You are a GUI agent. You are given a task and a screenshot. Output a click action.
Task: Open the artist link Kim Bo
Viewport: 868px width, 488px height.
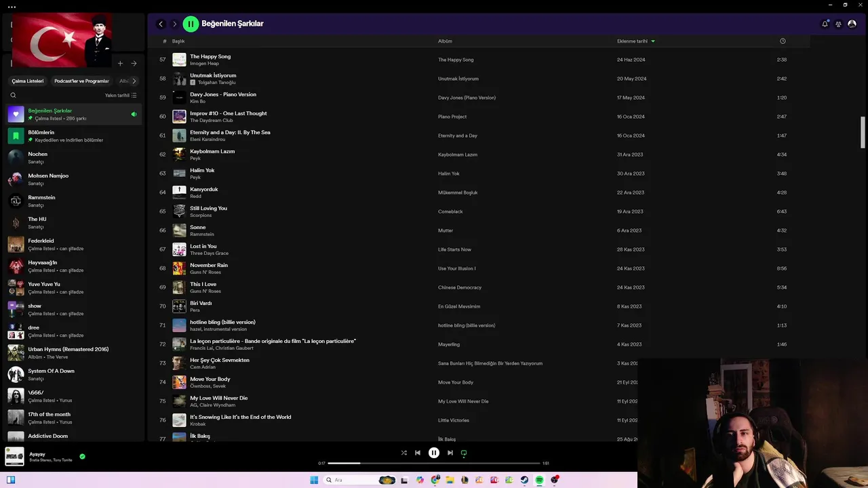click(197, 102)
